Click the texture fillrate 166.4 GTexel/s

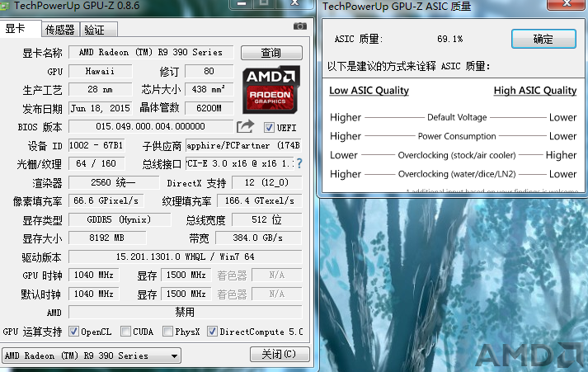click(x=260, y=201)
